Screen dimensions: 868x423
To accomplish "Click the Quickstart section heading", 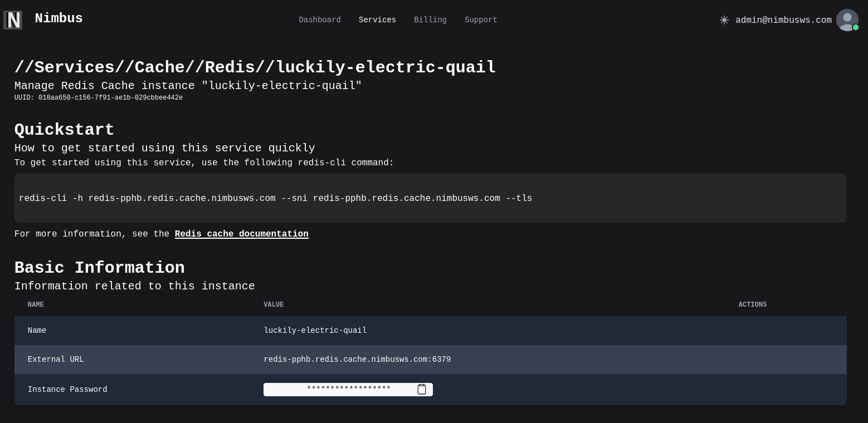I will (x=64, y=130).
